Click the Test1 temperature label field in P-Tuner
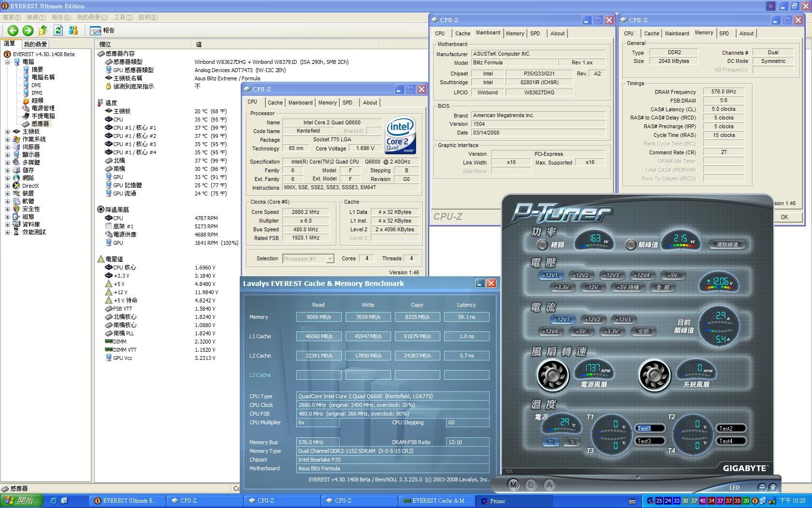This screenshot has height=508, width=812. [x=649, y=429]
